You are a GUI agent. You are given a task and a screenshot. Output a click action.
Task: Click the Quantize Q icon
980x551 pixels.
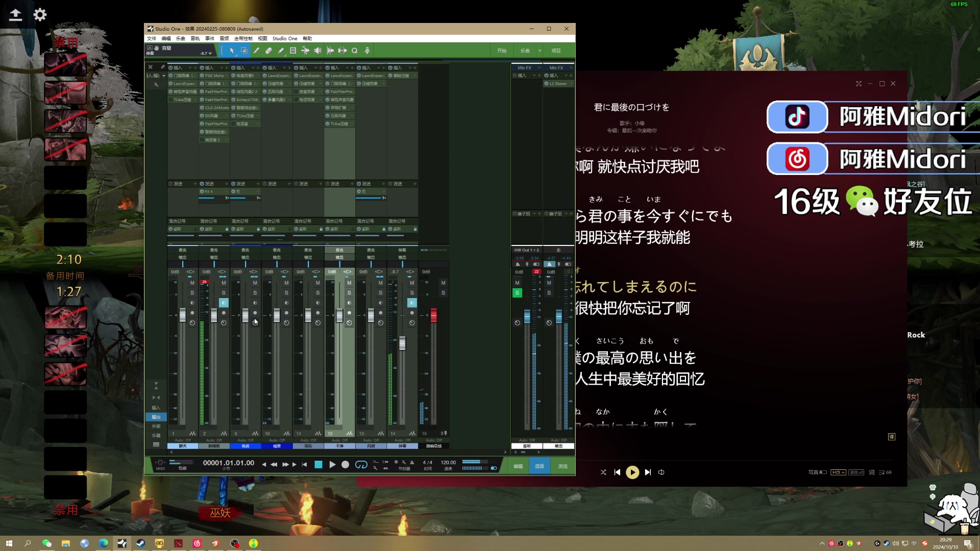point(355,51)
